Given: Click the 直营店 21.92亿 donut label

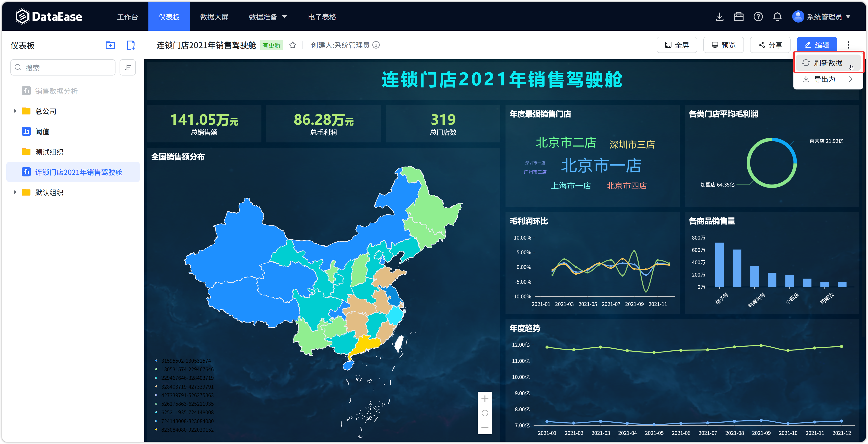Looking at the screenshot, I should coord(826,141).
